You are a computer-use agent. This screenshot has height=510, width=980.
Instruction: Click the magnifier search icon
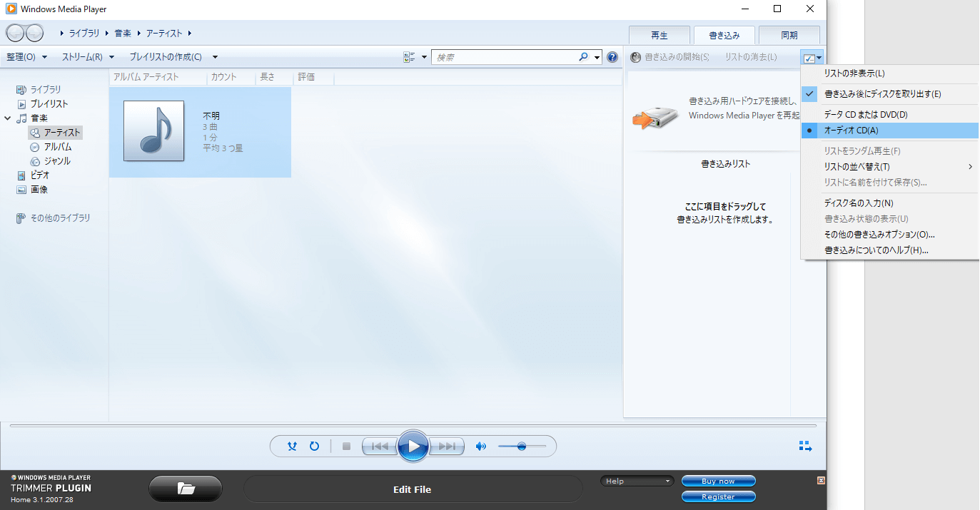point(583,57)
